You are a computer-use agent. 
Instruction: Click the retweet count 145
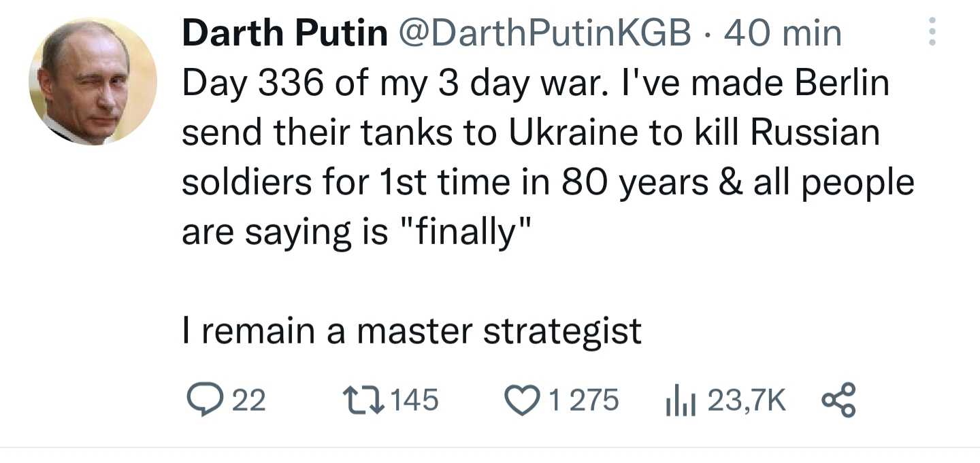tap(415, 400)
